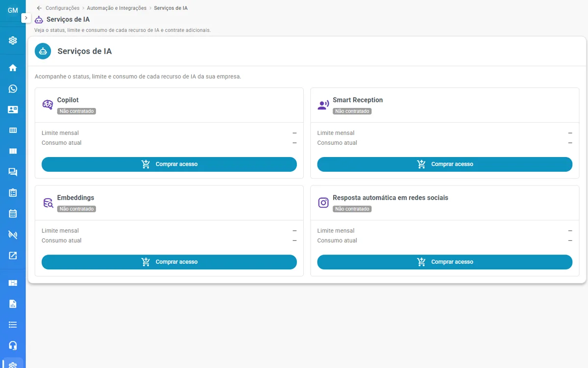Open the external link icon in sidebar
The height and width of the screenshot is (368, 588).
pos(13,256)
